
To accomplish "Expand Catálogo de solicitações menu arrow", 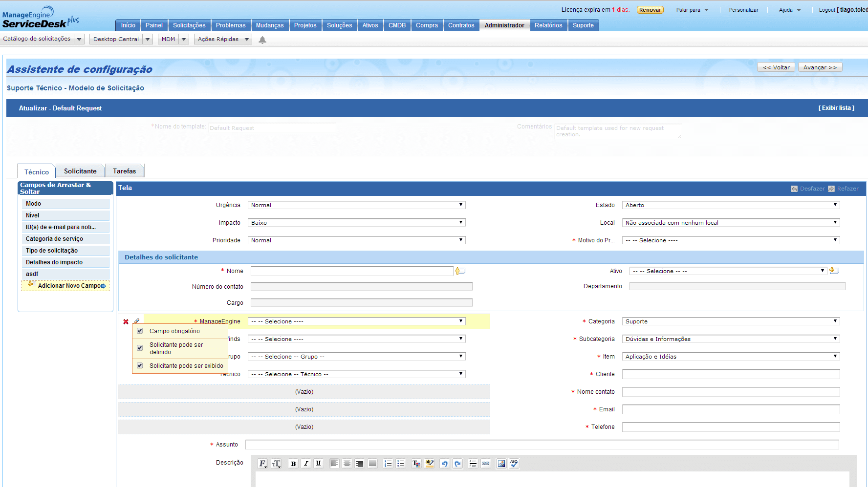I will coord(79,39).
